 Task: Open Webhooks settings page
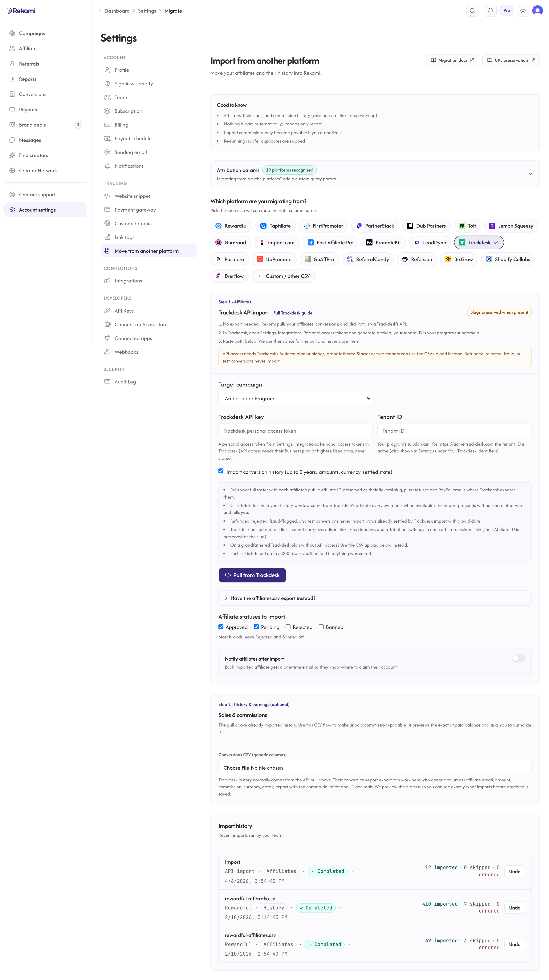tap(148, 352)
